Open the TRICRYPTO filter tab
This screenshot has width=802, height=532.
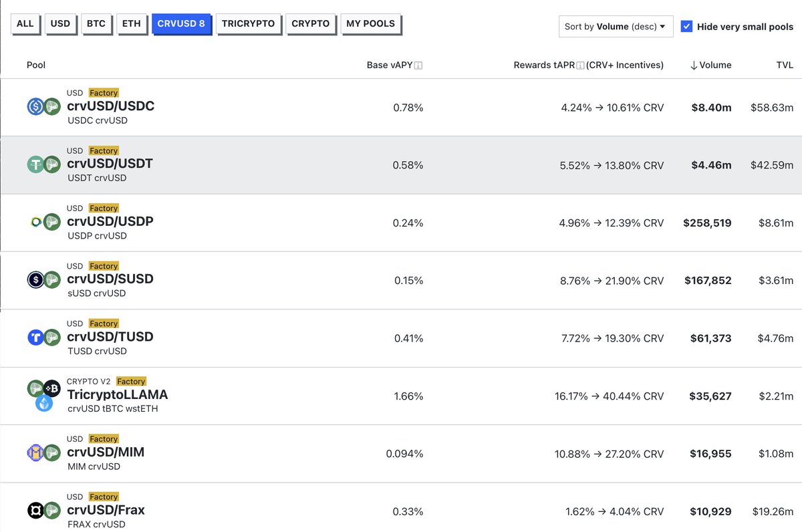[x=249, y=24]
